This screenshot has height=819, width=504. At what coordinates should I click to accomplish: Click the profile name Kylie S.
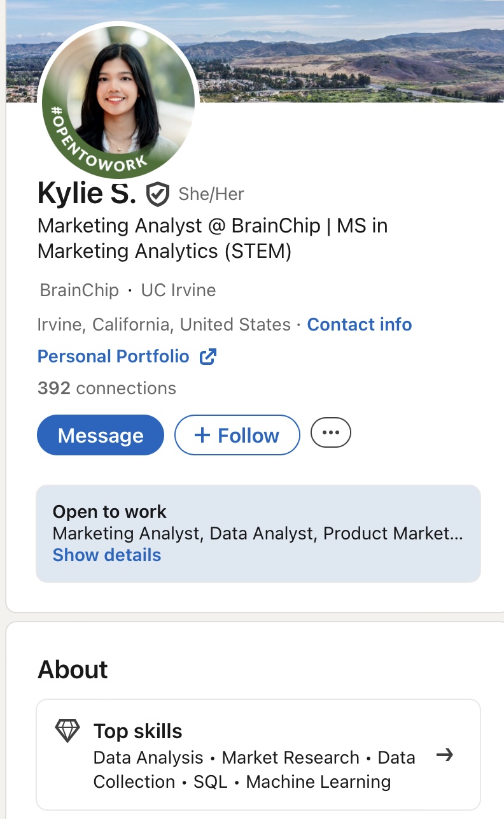(x=87, y=193)
